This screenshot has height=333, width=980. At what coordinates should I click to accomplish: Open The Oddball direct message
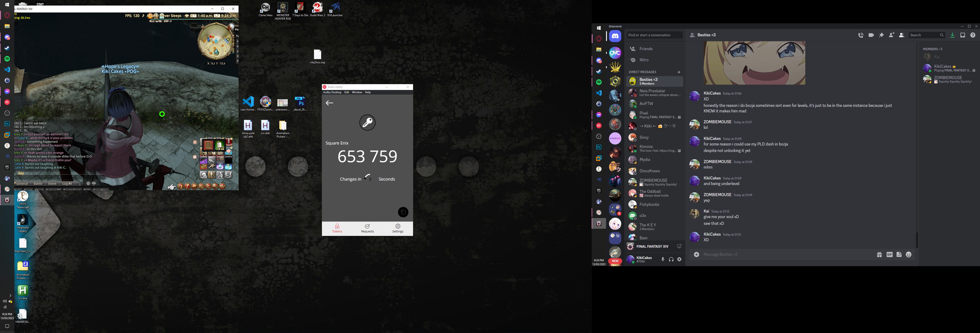click(654, 193)
